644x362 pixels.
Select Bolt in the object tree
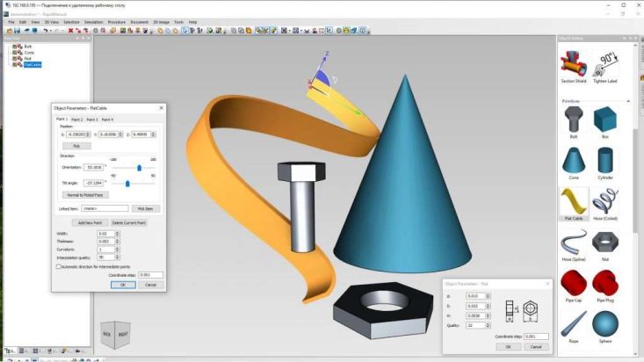(x=27, y=47)
